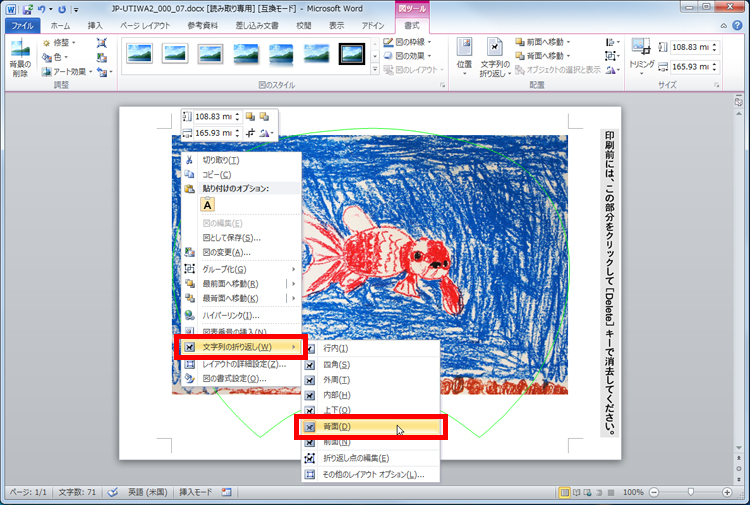Expand the 最前面へ移動(R) submenu arrow

point(293,284)
